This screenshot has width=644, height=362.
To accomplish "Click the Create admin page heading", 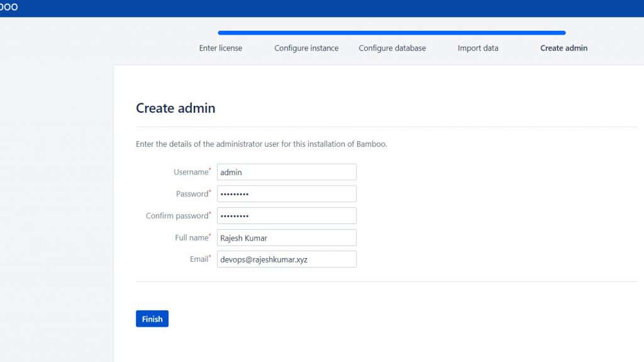I will pos(175,108).
